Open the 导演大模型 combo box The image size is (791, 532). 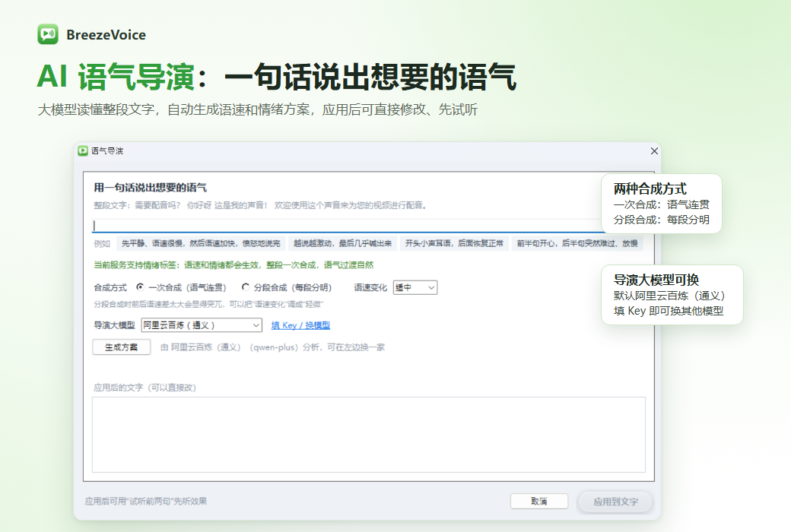[202, 325]
